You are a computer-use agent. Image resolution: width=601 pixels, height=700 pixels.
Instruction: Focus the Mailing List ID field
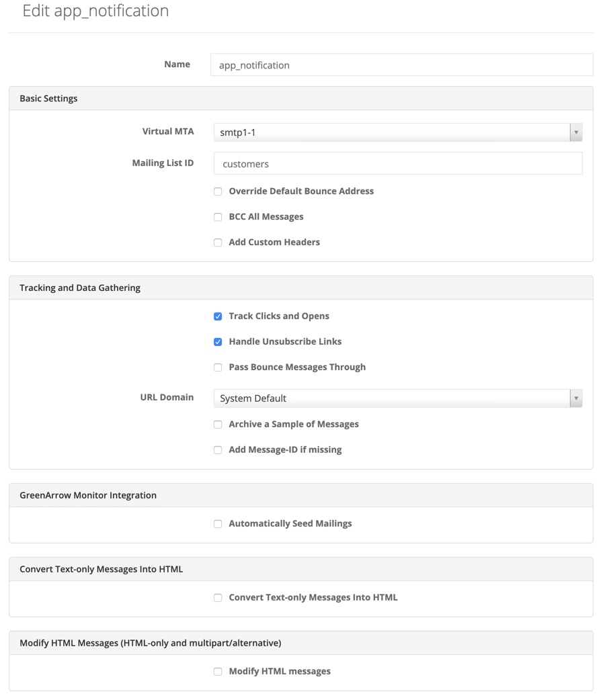pyautogui.click(x=398, y=163)
